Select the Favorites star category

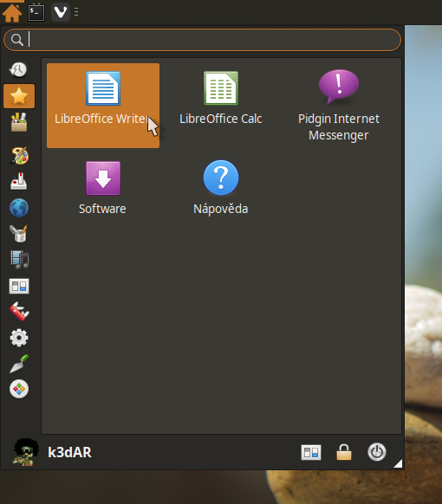[19, 96]
